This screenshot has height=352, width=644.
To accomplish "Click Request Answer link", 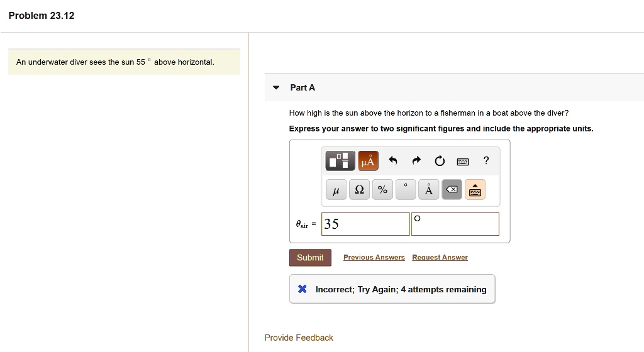I will (440, 258).
